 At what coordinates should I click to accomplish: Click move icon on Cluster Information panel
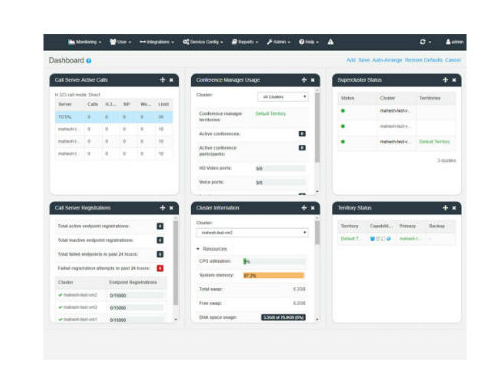[x=304, y=208]
